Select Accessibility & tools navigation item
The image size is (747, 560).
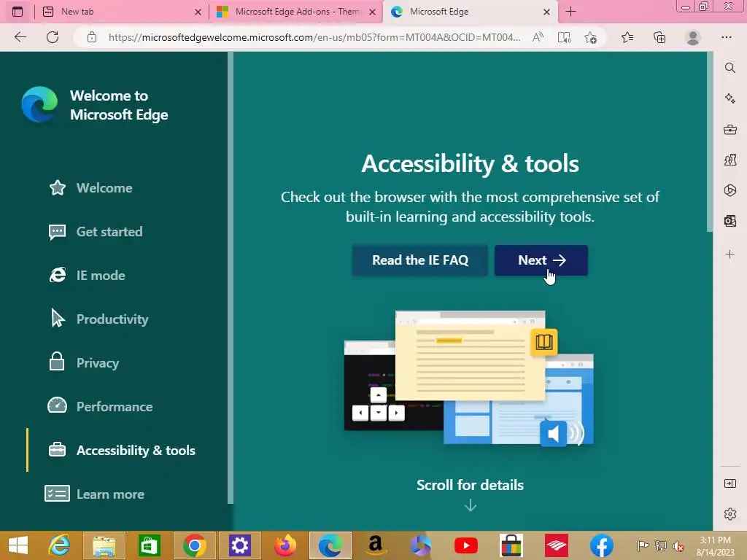[122, 451]
